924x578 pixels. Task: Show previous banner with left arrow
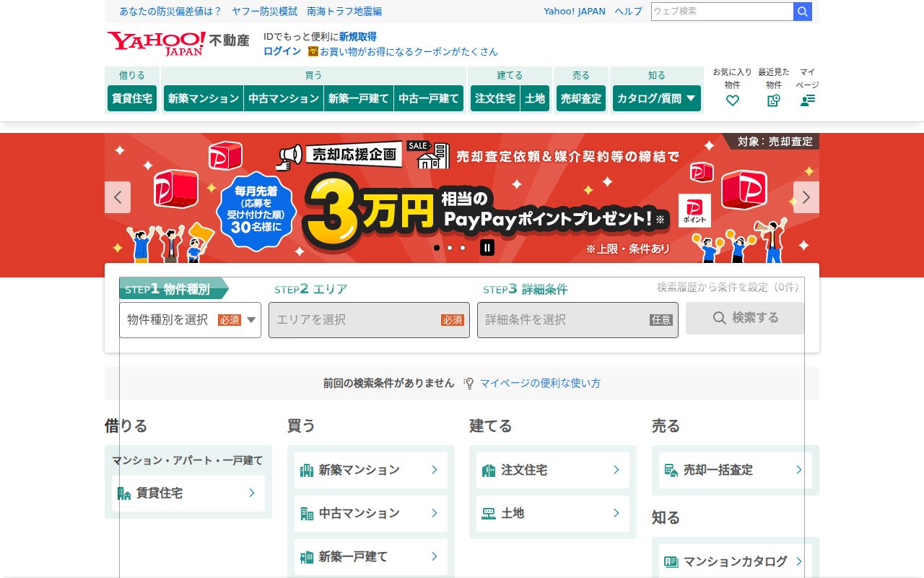click(118, 197)
